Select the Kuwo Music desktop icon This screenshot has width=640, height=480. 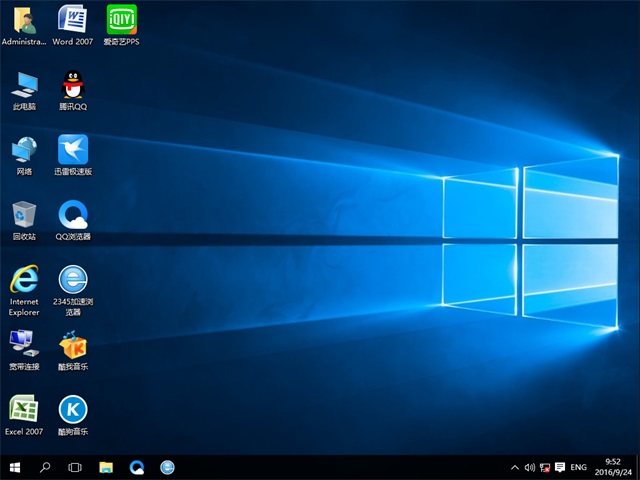[x=72, y=345]
